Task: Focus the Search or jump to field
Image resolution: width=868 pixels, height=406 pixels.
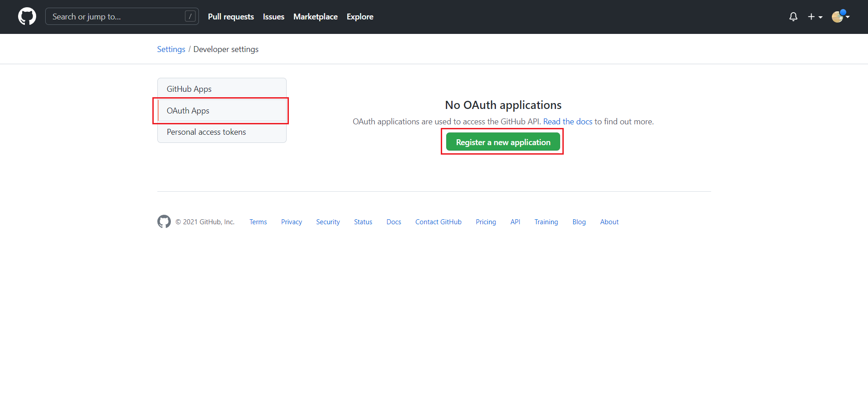Action: click(122, 16)
